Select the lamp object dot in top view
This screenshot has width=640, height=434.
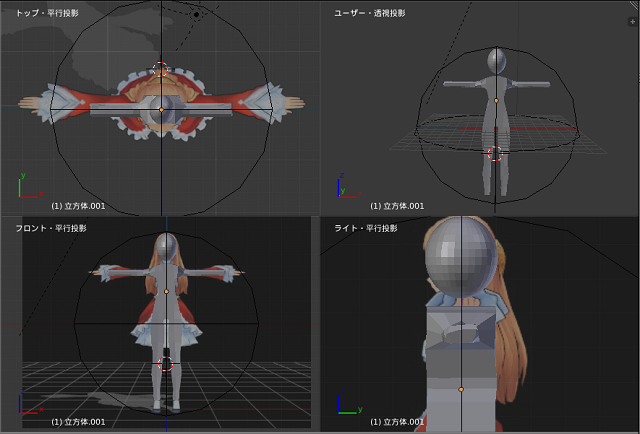click(197, 15)
